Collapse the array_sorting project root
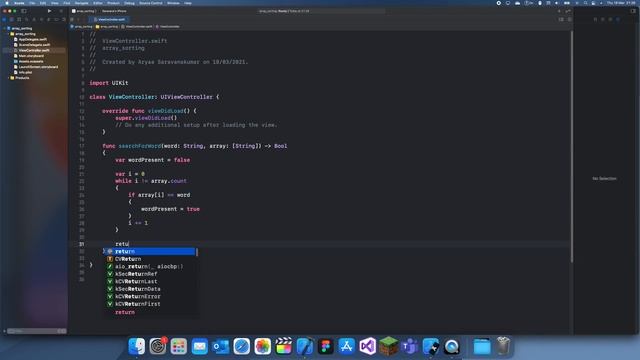 tap(5, 28)
